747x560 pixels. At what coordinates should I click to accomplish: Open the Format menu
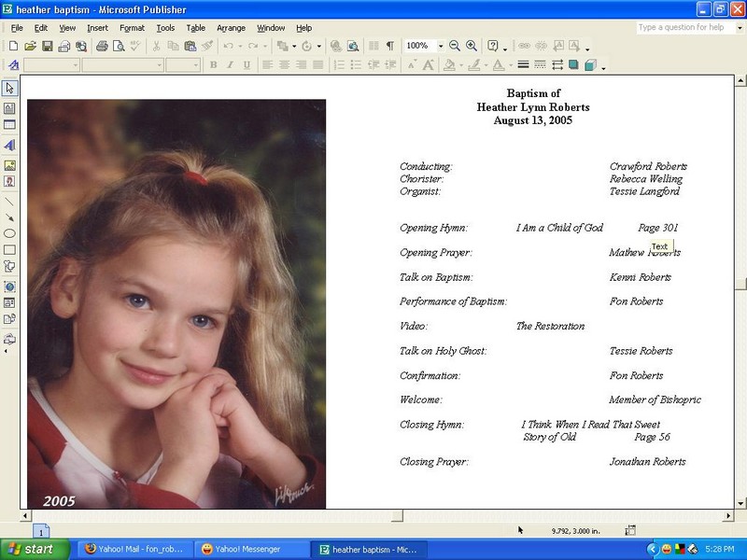click(x=132, y=28)
